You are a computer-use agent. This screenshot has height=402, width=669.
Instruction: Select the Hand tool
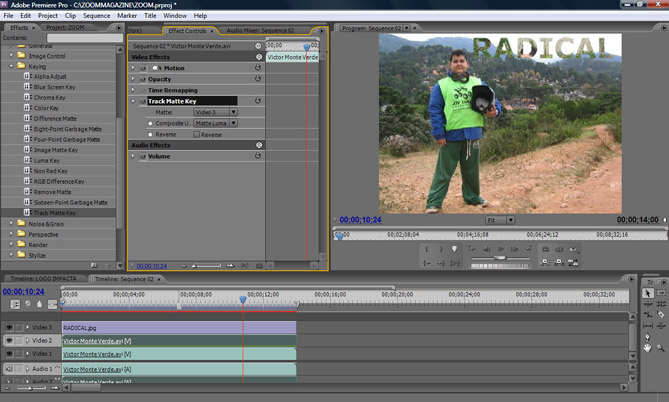pos(648,348)
